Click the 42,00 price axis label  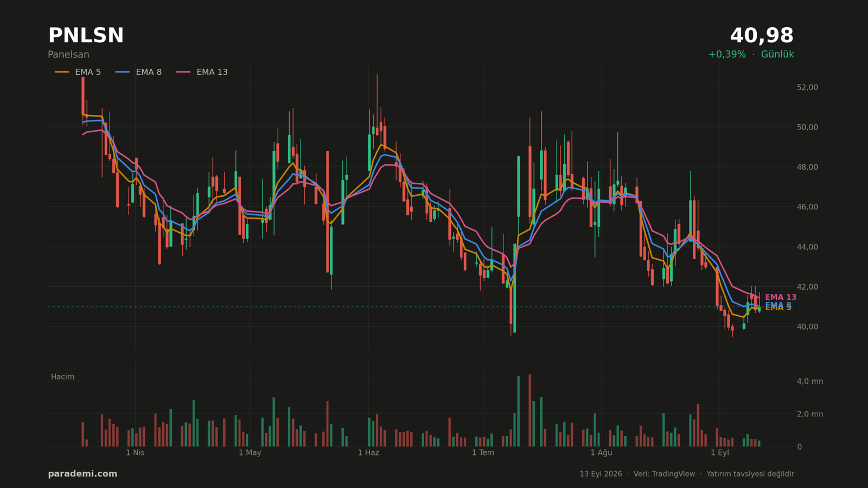click(807, 287)
